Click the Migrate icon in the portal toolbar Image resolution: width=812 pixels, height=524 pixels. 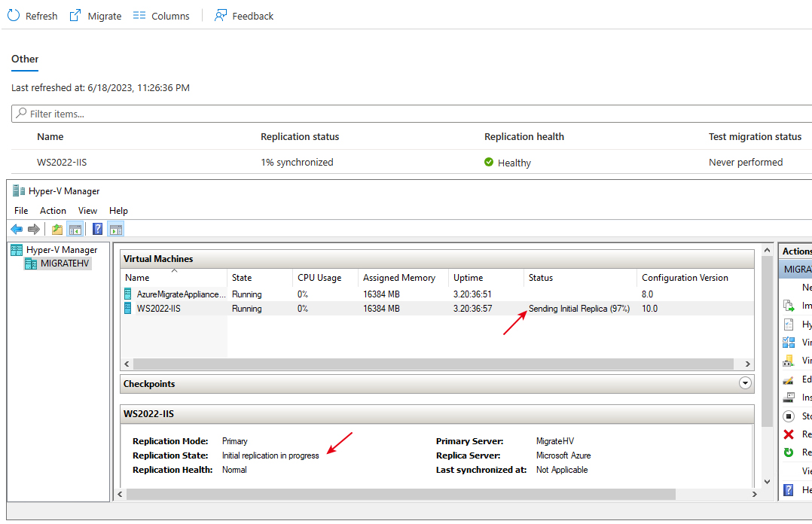(75, 16)
